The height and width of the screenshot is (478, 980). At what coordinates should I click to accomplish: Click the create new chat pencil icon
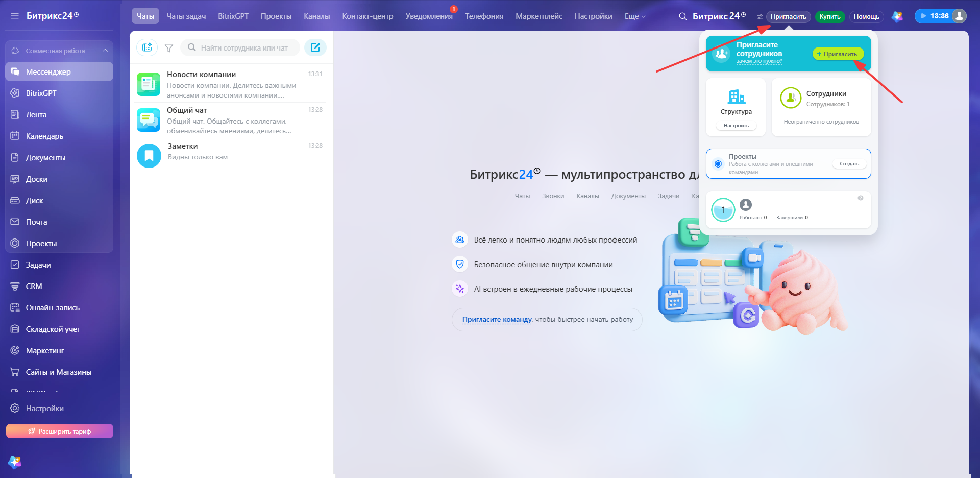(x=315, y=47)
